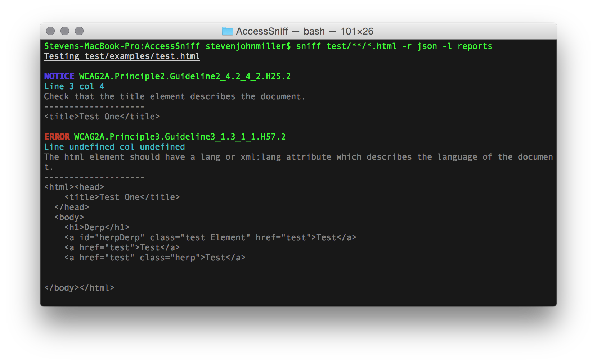Image resolution: width=597 pixels, height=364 pixels.
Task: Click 'Check that the title element describes the document.'
Action: click(x=175, y=96)
